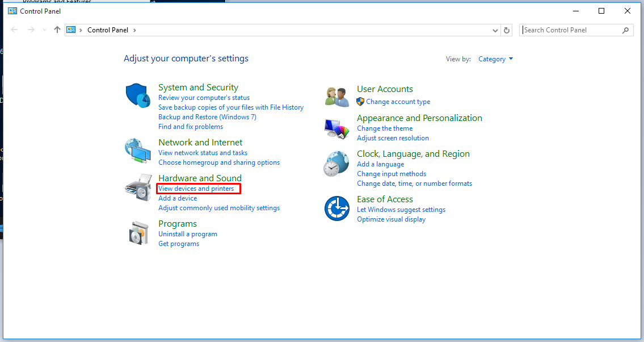Open Change account type link

tap(398, 102)
